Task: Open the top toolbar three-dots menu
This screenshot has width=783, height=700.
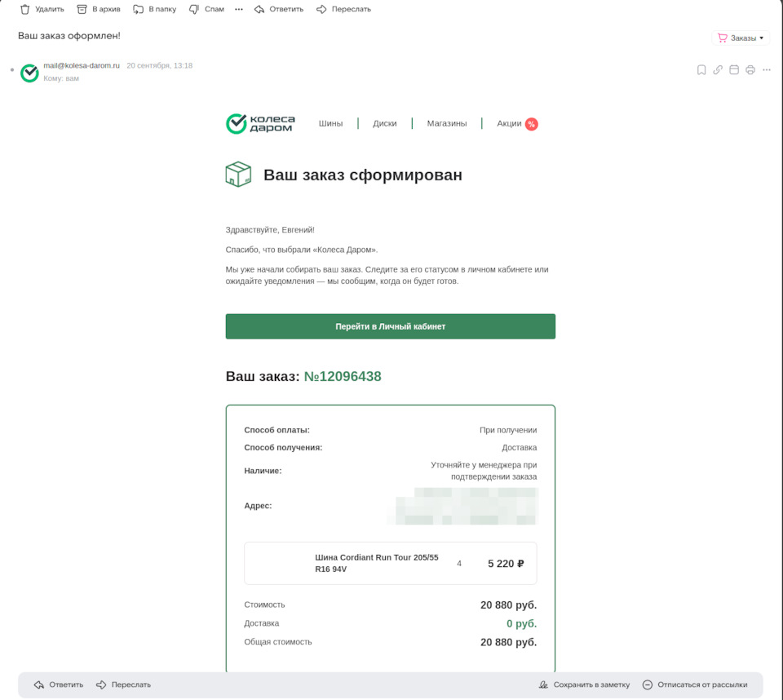Action: (x=239, y=9)
